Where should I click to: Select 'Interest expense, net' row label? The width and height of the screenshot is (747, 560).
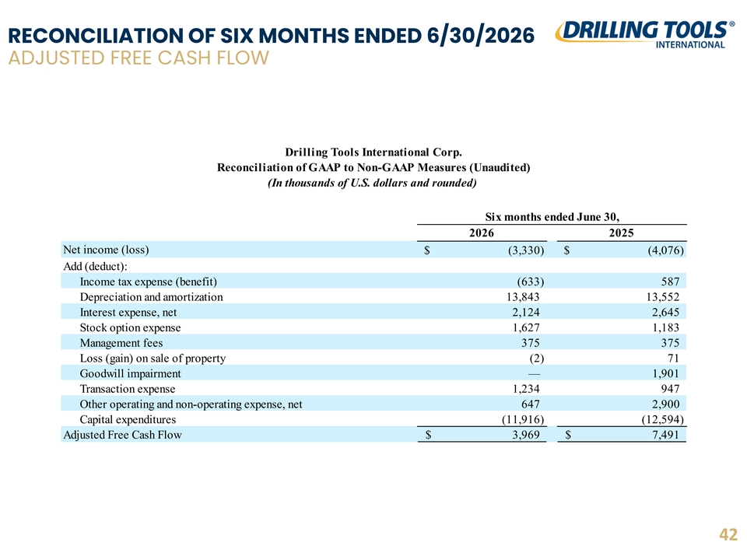128,313
